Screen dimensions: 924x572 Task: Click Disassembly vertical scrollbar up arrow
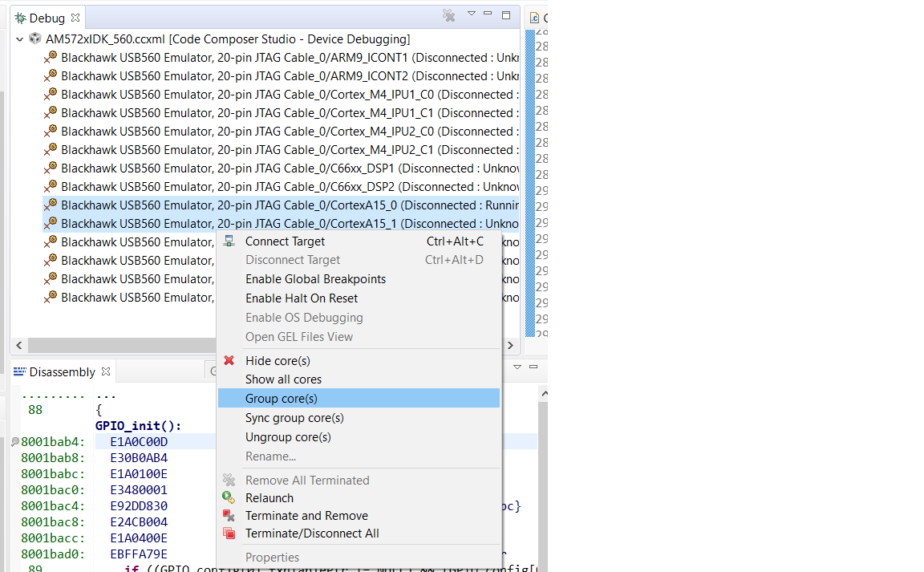(544, 393)
